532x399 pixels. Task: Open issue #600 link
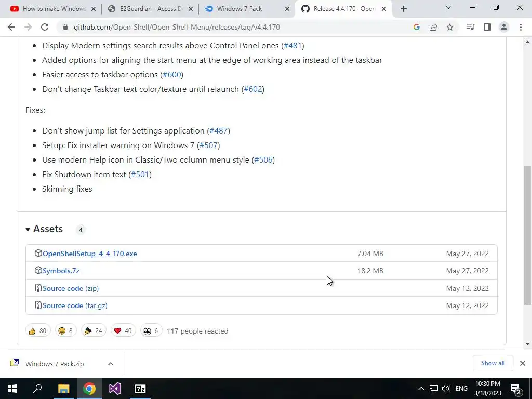point(171,75)
